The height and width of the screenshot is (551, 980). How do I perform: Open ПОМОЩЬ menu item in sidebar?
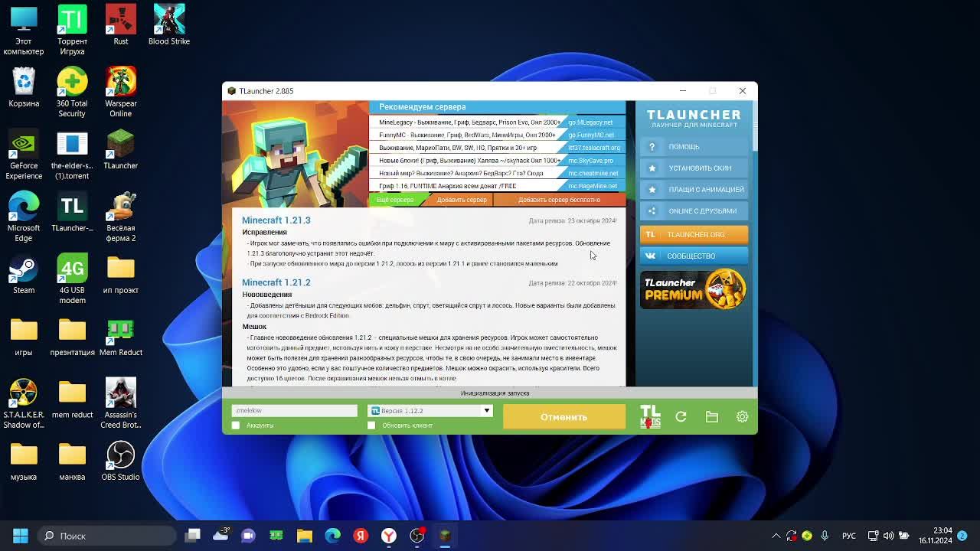click(694, 147)
